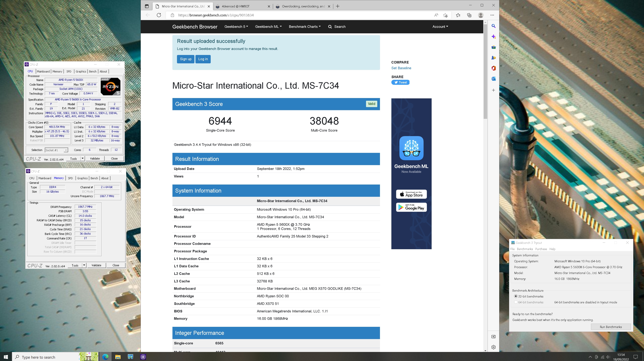Viewport: 644px width, 361px height.
Task: Open File Explorer from the taskbar
Action: pyautogui.click(x=118, y=357)
